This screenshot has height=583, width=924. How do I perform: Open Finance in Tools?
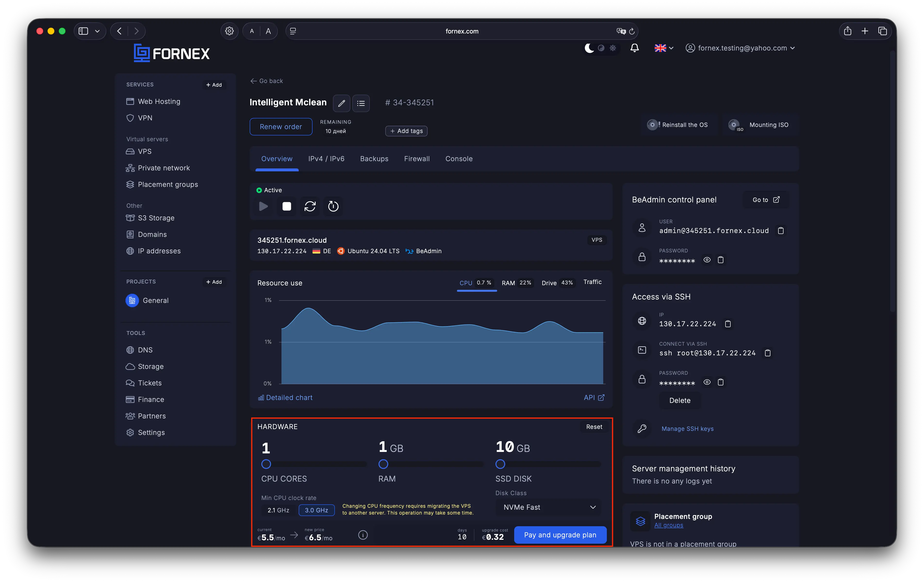point(145,400)
